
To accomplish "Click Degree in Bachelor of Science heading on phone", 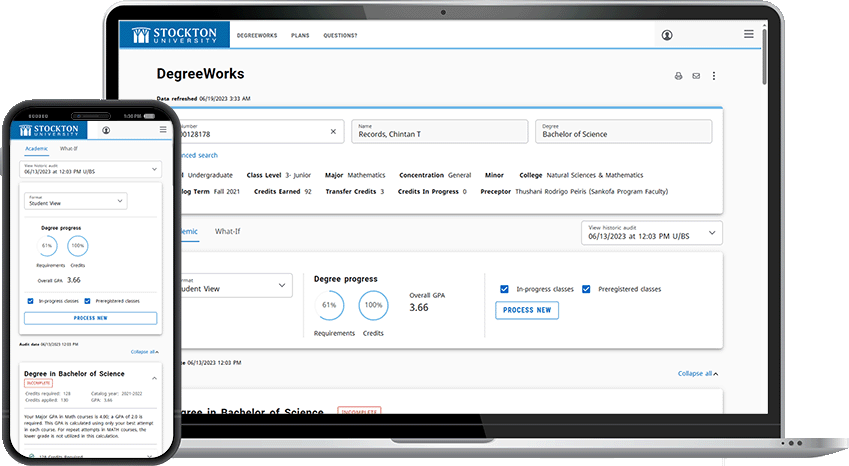I will click(74, 374).
